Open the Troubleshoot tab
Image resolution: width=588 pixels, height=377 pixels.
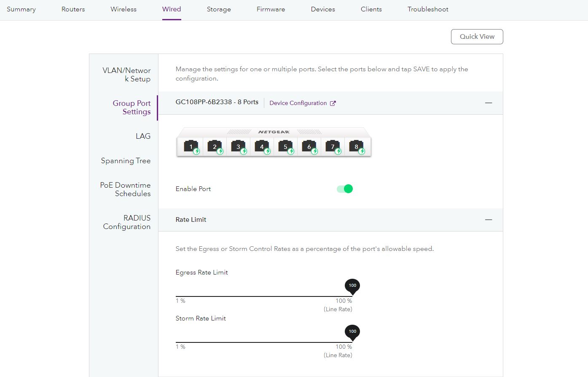click(427, 9)
